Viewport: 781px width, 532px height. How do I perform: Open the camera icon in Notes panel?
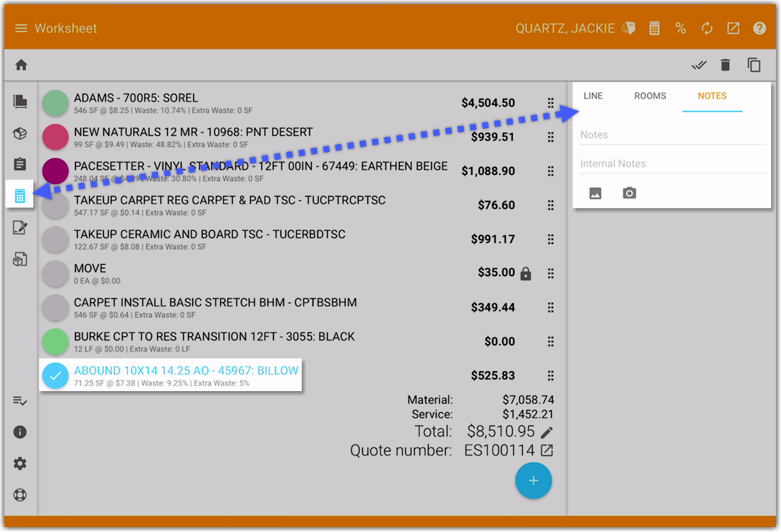click(x=629, y=193)
